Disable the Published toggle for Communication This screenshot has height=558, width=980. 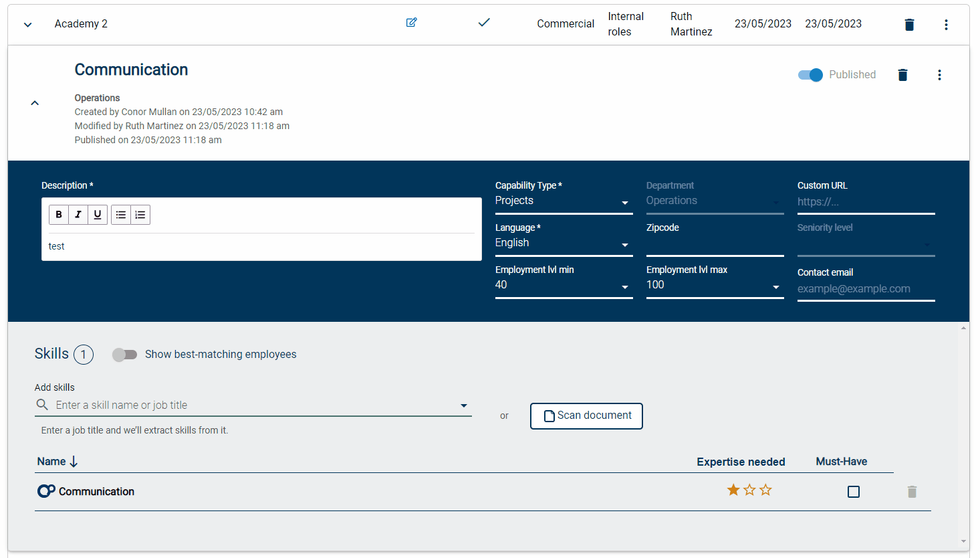[x=810, y=75]
